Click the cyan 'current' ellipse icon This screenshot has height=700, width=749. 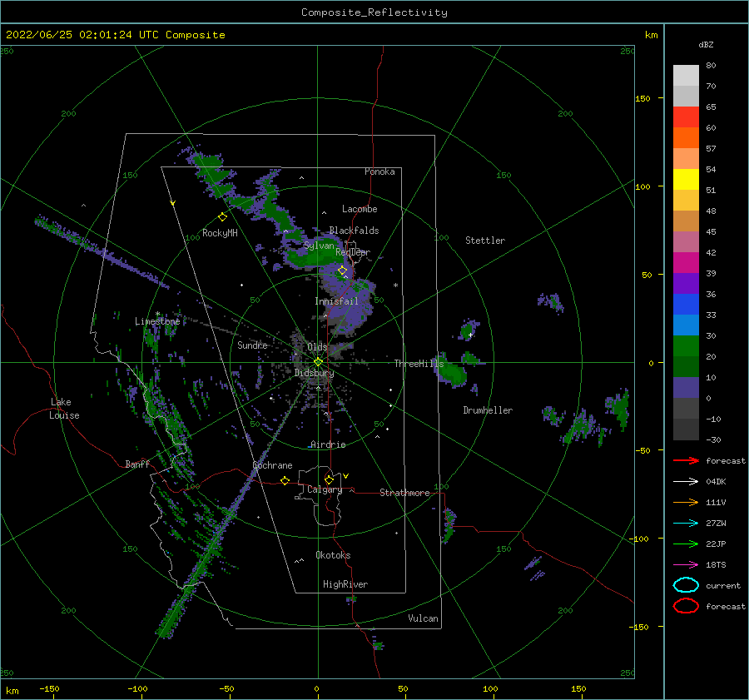point(686,585)
